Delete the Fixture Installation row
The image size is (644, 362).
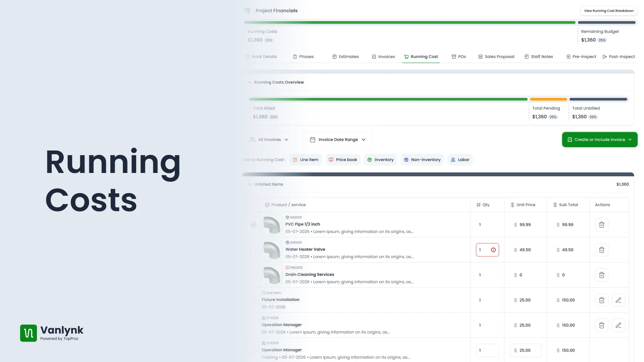coord(601,300)
